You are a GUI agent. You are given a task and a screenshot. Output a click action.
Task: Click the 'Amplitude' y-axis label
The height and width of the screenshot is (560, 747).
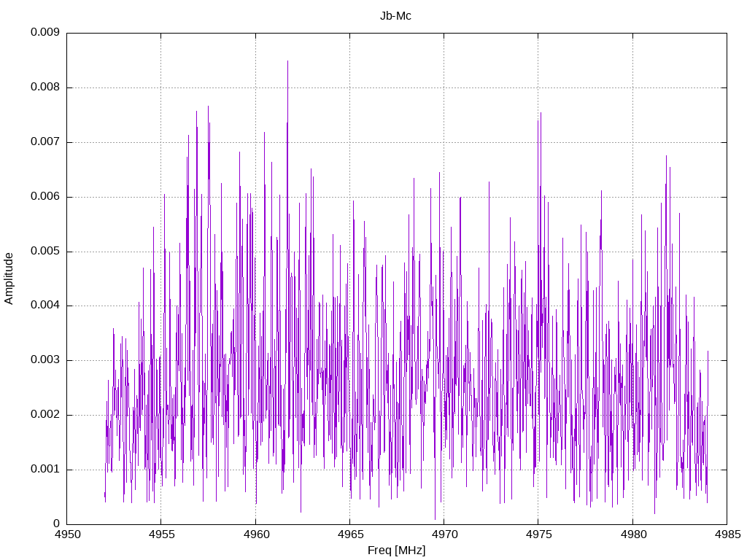tap(9, 279)
